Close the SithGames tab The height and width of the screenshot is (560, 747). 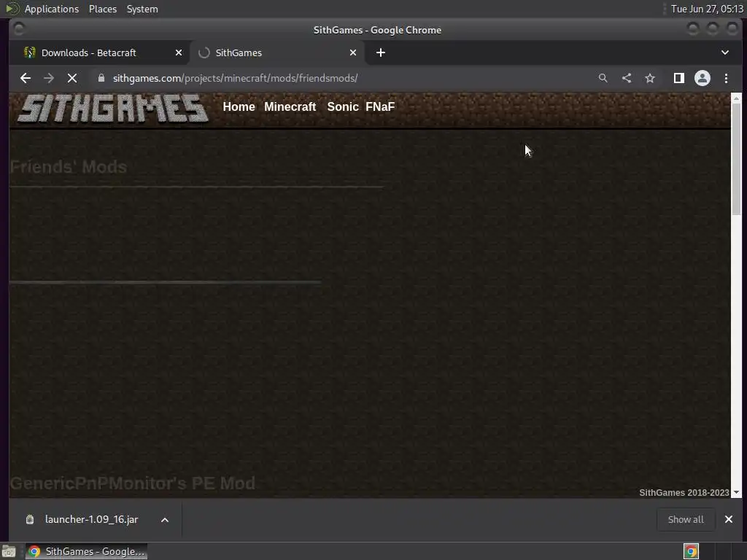click(353, 52)
